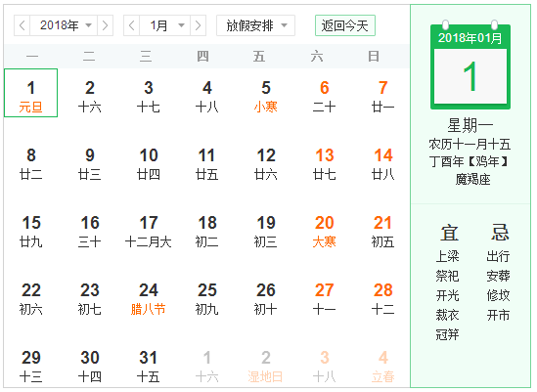Image resolution: width=537 pixels, height=392 pixels.
Task: Select January 18 初二
Action: coord(207,231)
